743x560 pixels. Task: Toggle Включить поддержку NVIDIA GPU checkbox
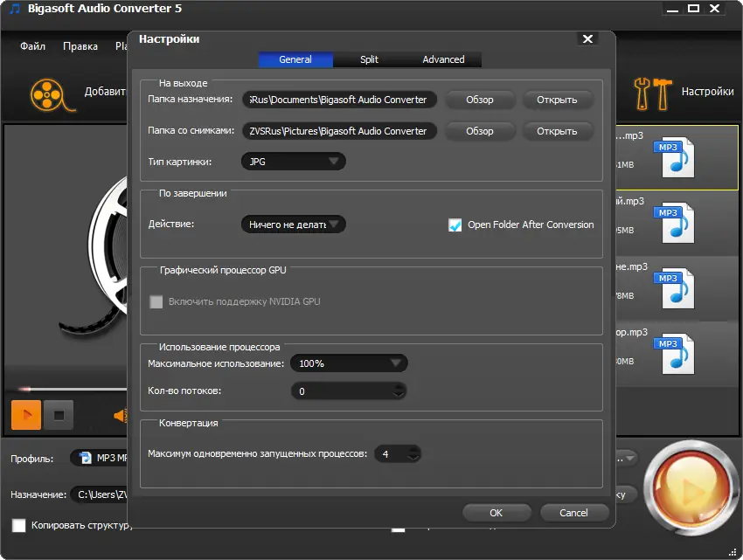click(x=156, y=301)
